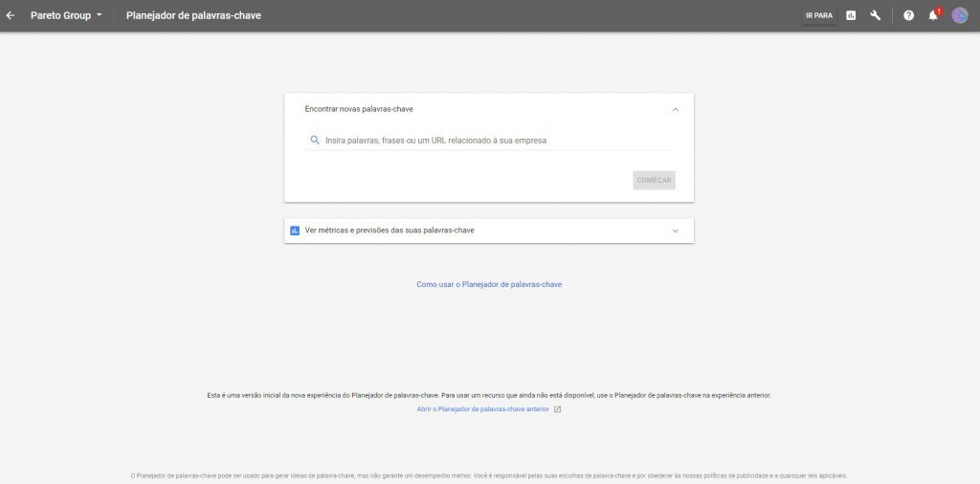The image size is (980, 484).
Task: Open the user account avatar
Action: [959, 15]
